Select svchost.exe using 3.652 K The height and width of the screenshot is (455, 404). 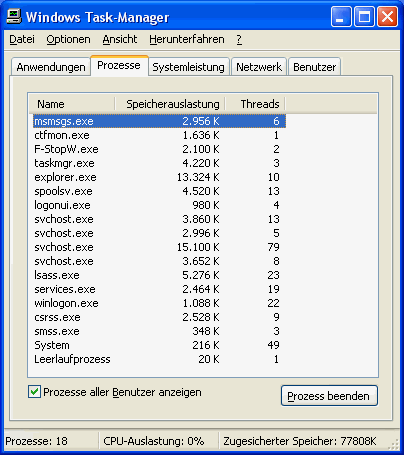[x=159, y=261]
